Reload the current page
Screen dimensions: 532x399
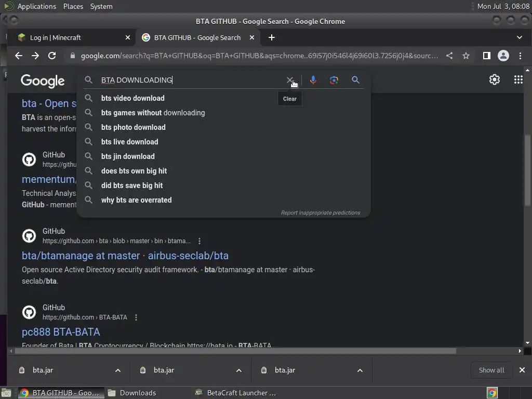point(52,56)
